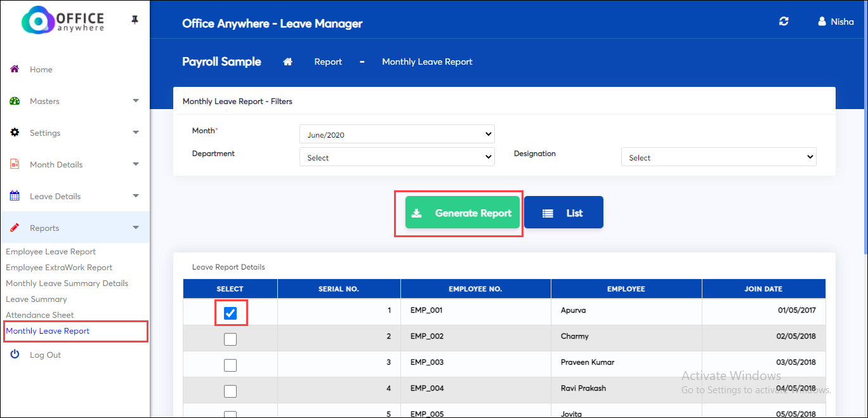Screen dimensions: 868x418
Task: Expand the Settings menu arrow
Action: pos(136,133)
